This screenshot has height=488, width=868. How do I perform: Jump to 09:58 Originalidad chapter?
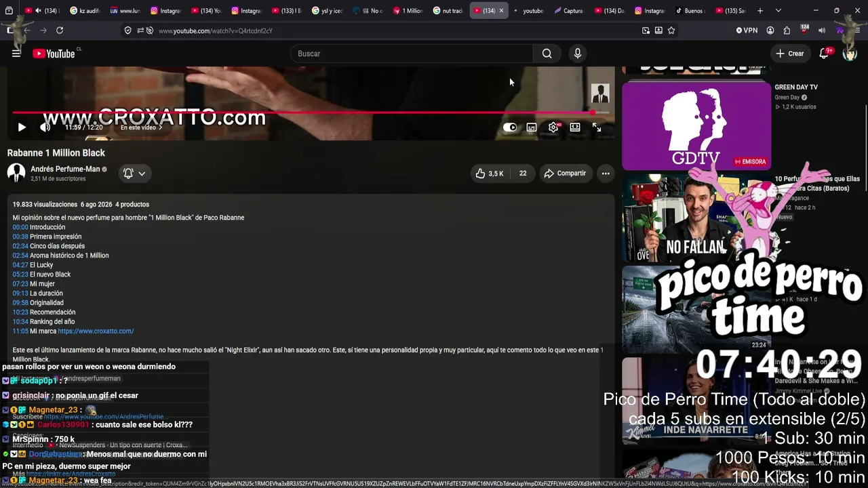(x=20, y=303)
